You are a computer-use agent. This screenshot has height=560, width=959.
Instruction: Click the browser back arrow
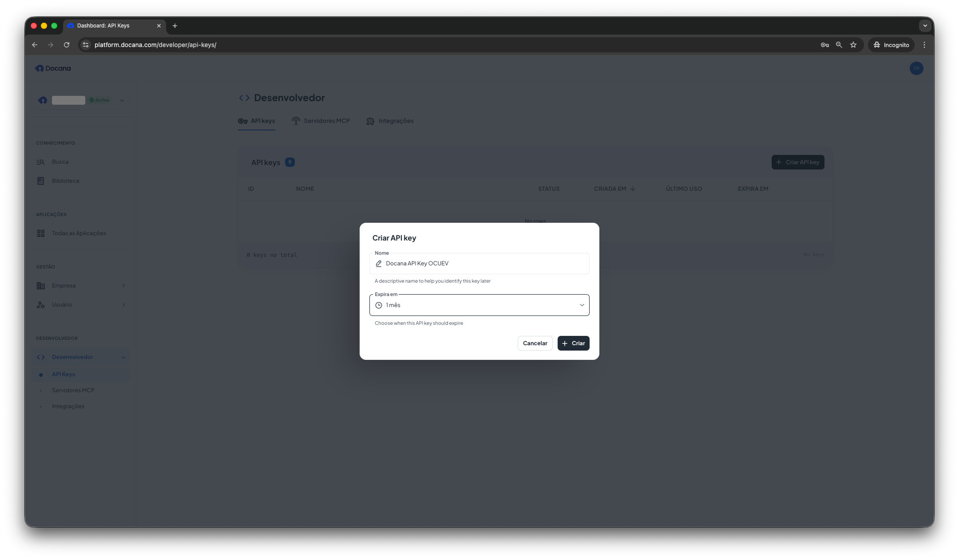(x=35, y=45)
